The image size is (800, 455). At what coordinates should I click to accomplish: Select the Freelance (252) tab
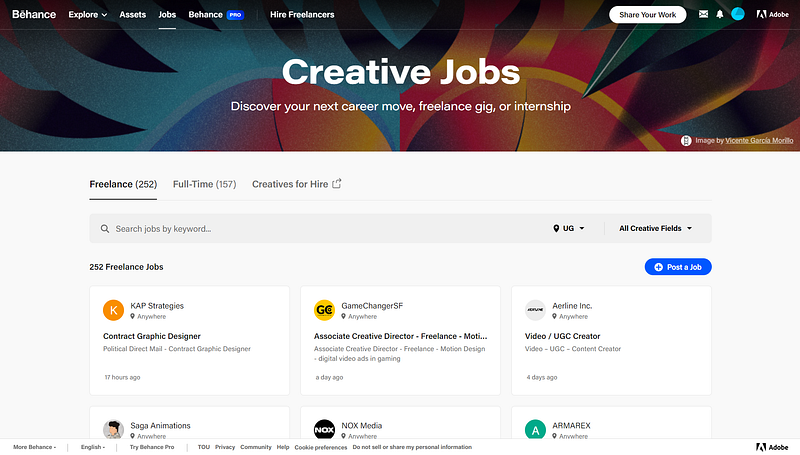123,184
